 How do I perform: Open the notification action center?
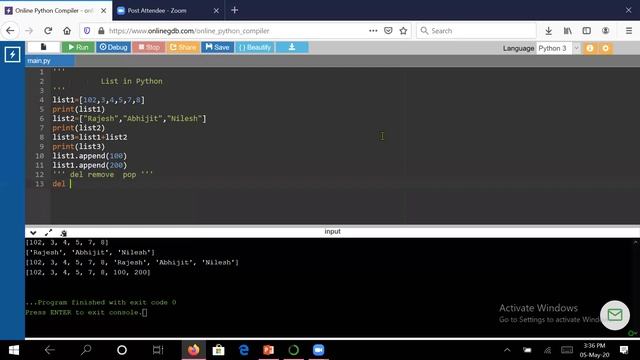[x=624, y=350]
